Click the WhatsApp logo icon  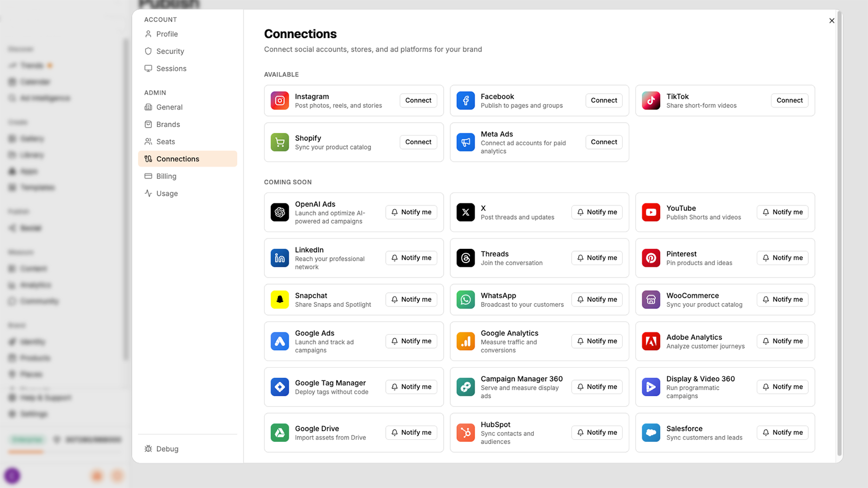pyautogui.click(x=465, y=299)
